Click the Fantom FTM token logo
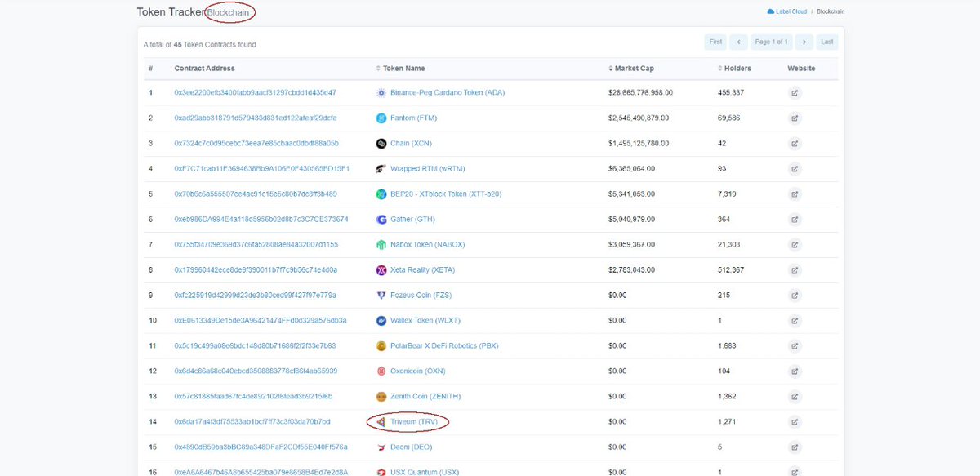This screenshot has height=476, width=980. (381, 118)
